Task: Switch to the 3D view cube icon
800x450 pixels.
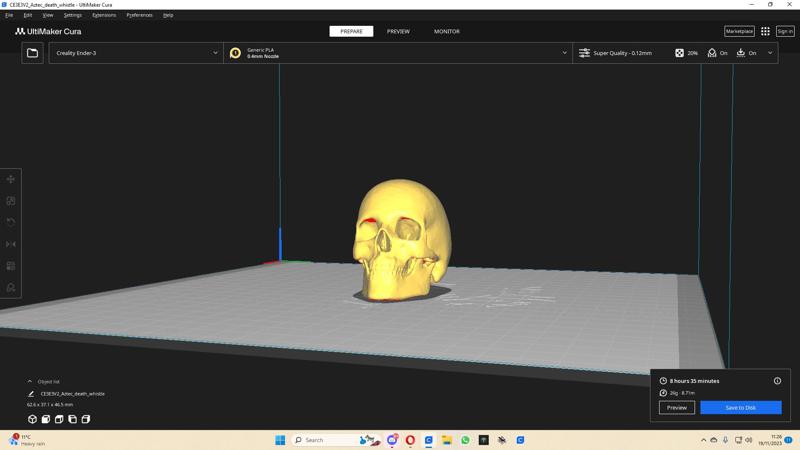Action: tap(32, 419)
